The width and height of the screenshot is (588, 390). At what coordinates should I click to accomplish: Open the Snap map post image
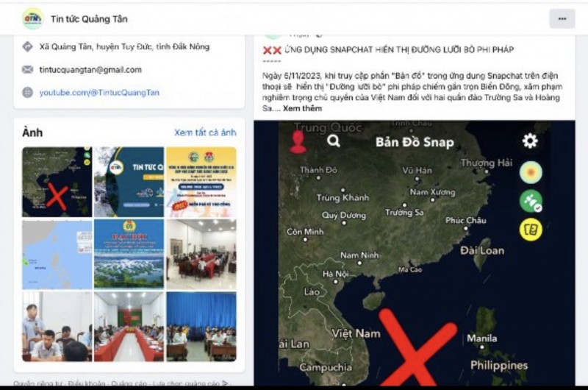click(415, 253)
